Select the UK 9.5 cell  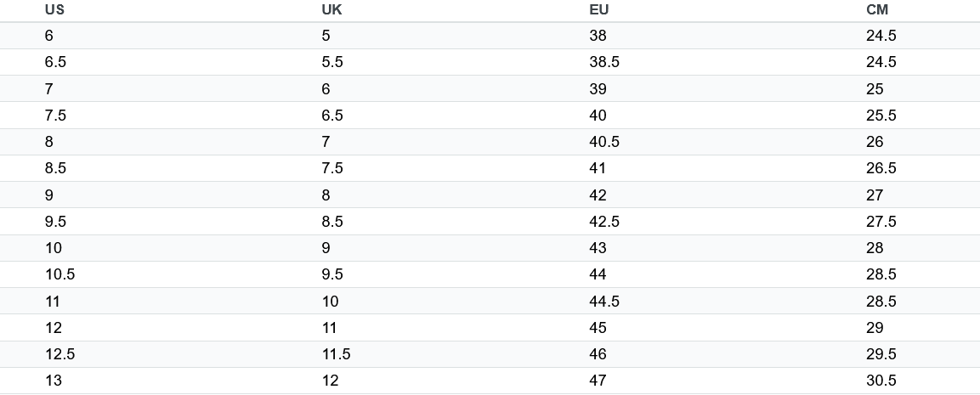click(x=332, y=274)
